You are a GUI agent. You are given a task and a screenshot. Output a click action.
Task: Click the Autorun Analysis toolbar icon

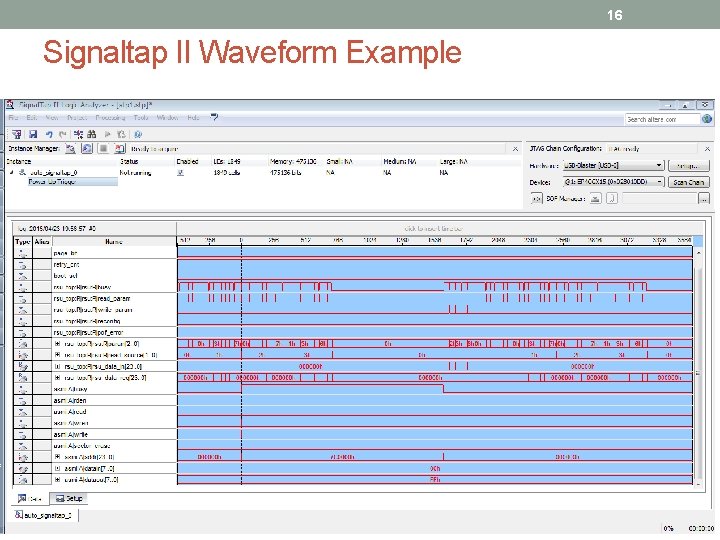pos(121,134)
